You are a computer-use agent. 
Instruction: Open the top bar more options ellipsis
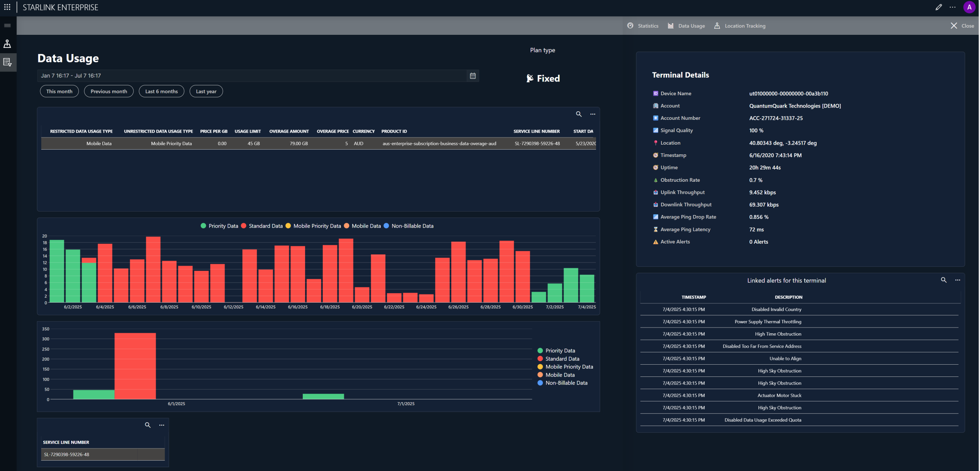952,7
